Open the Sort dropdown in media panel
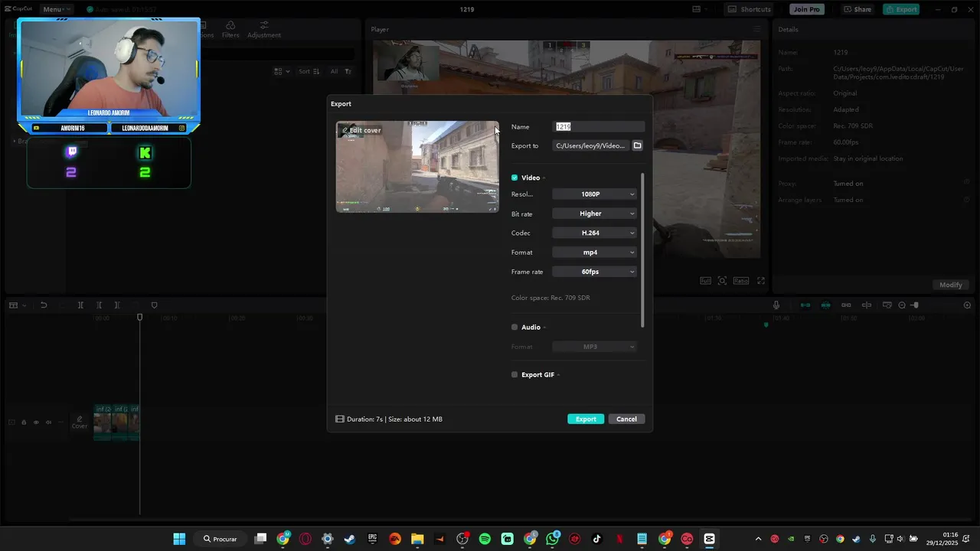The width and height of the screenshot is (980, 551). [309, 71]
